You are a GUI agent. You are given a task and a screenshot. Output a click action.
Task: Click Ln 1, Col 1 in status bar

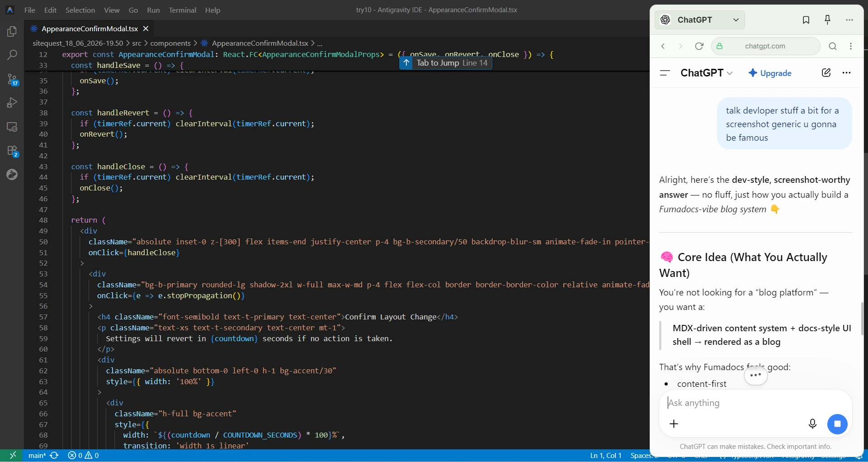pos(606,455)
